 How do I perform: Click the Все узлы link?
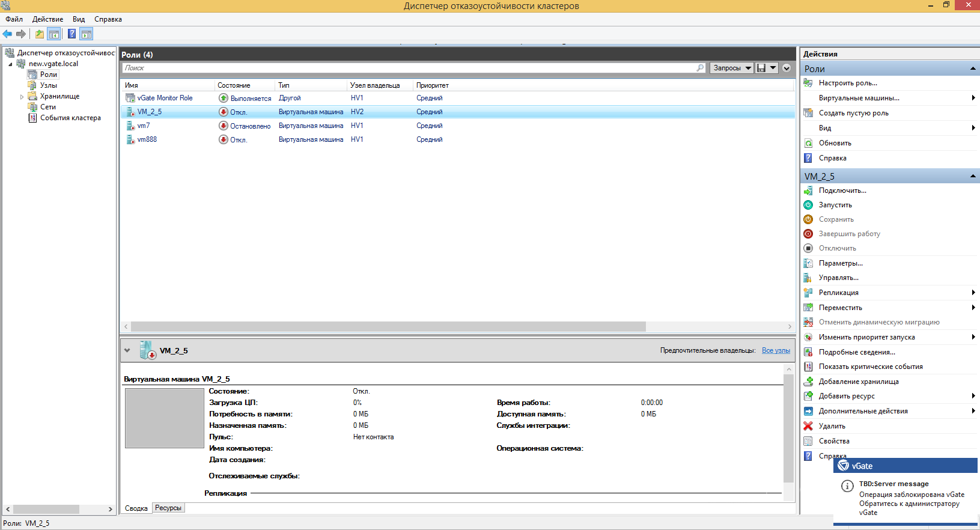[x=776, y=350]
